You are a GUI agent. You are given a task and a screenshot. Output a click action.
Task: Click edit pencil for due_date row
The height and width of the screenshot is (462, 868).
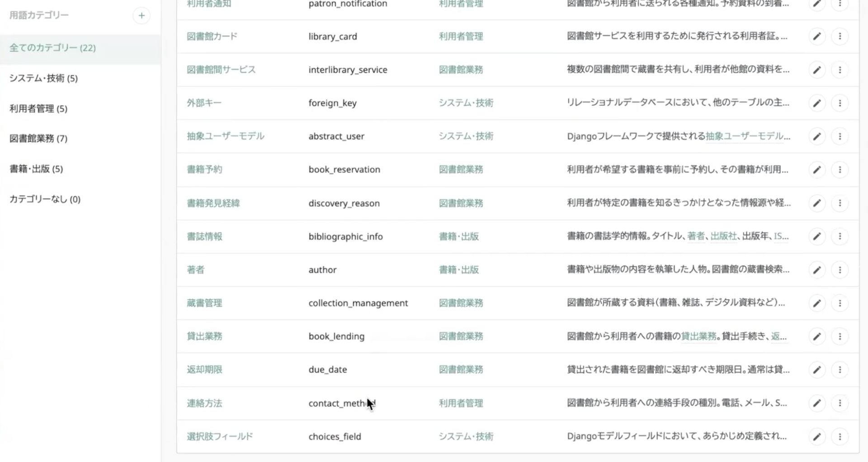(x=817, y=370)
